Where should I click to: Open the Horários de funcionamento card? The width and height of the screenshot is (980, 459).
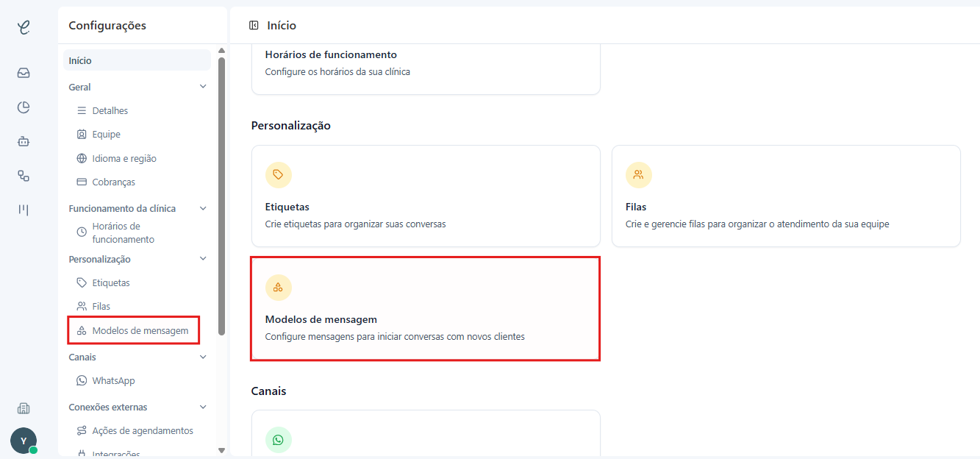426,69
